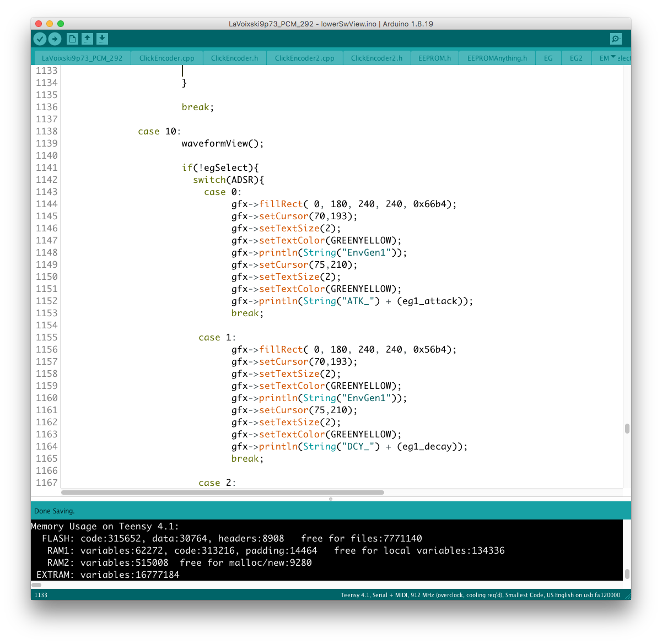662x644 pixels.
Task: Place cursor on the waveformView() line
Action: [x=223, y=144]
